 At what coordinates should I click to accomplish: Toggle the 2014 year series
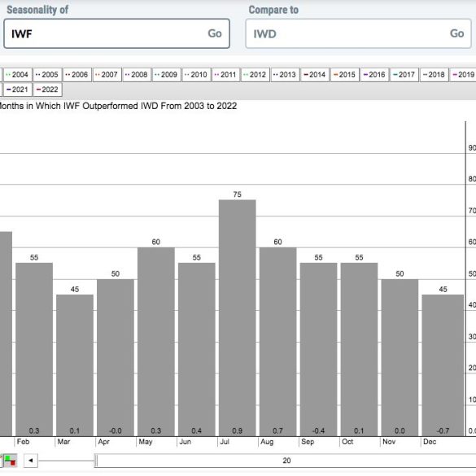(x=315, y=75)
